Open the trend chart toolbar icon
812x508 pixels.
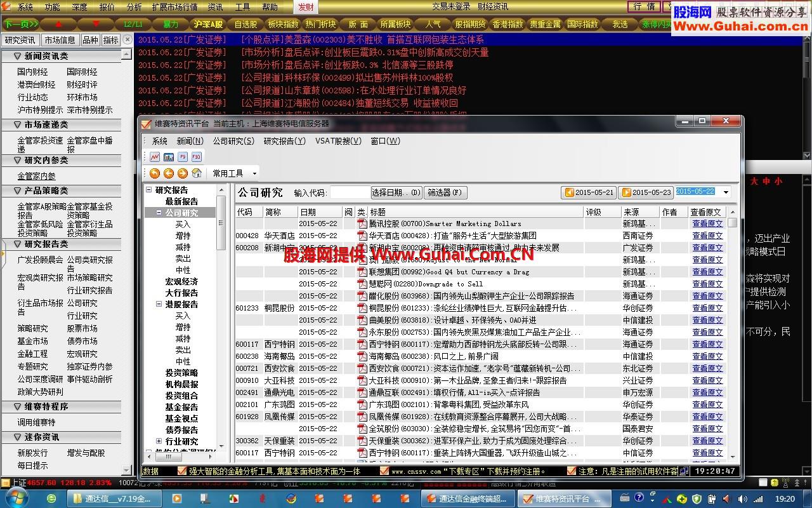coord(155,157)
